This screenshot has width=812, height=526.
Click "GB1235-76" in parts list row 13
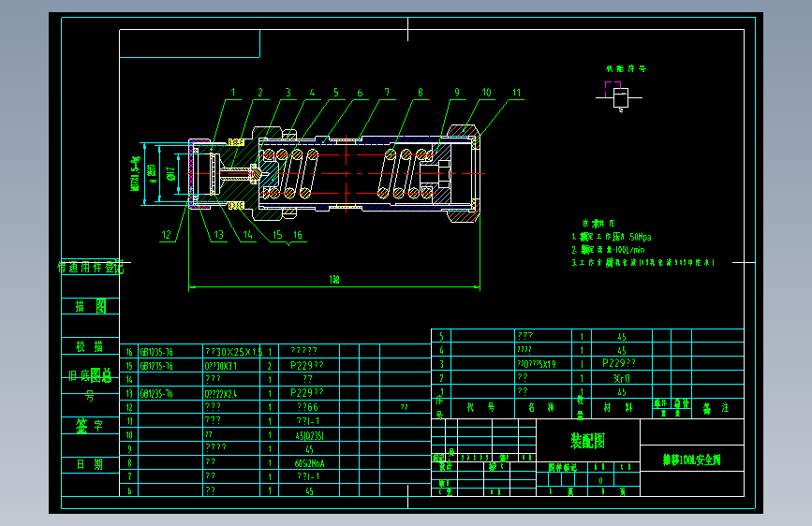click(x=156, y=394)
